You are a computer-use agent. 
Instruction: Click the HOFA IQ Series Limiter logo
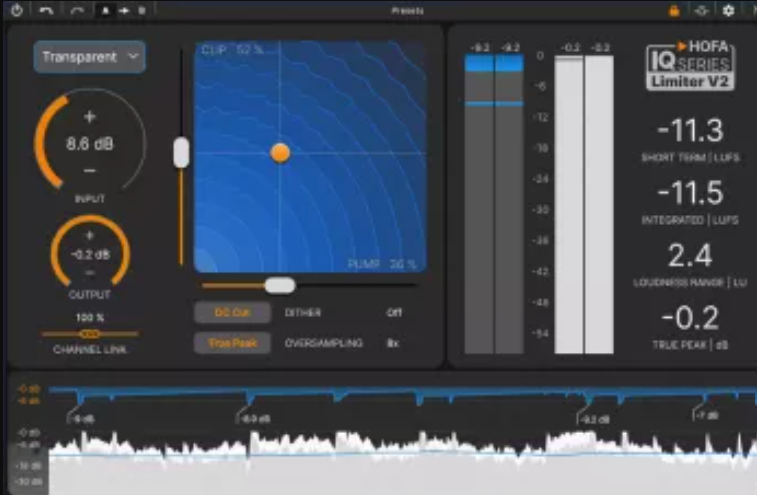(x=690, y=65)
